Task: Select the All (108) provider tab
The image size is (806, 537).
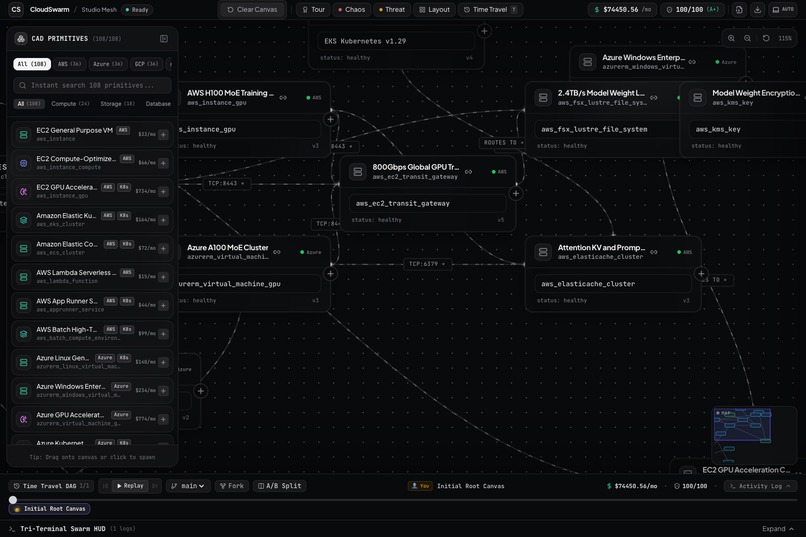Action: point(32,64)
